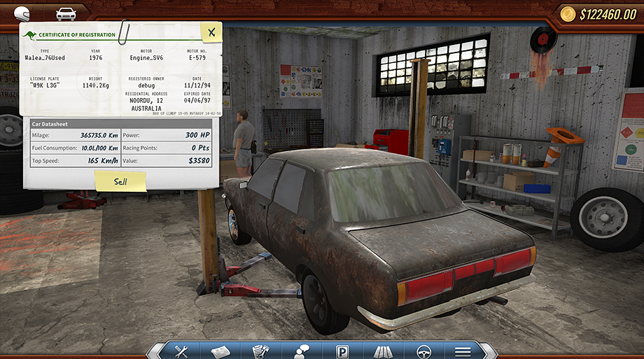
Task: Select the parking P icon
Action: click(x=343, y=351)
